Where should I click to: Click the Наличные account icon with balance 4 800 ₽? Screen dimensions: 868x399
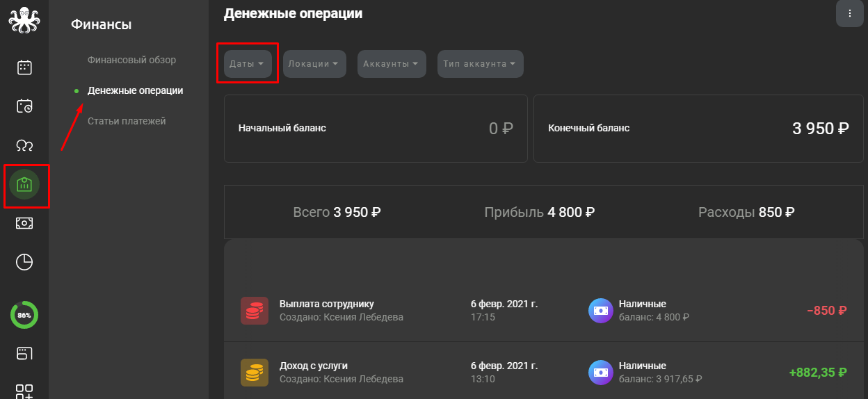click(x=600, y=311)
